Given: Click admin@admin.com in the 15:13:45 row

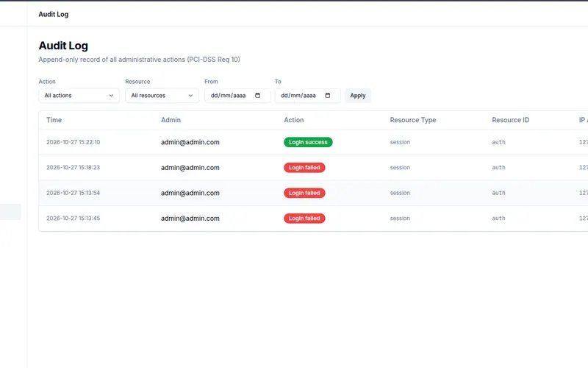Looking at the screenshot, I should point(190,218).
